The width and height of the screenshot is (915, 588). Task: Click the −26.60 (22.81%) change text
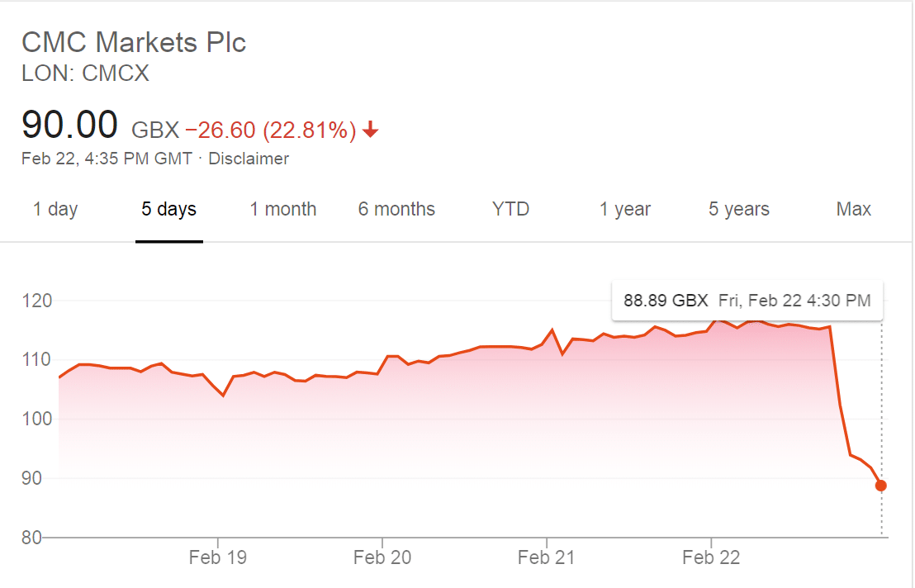271,130
